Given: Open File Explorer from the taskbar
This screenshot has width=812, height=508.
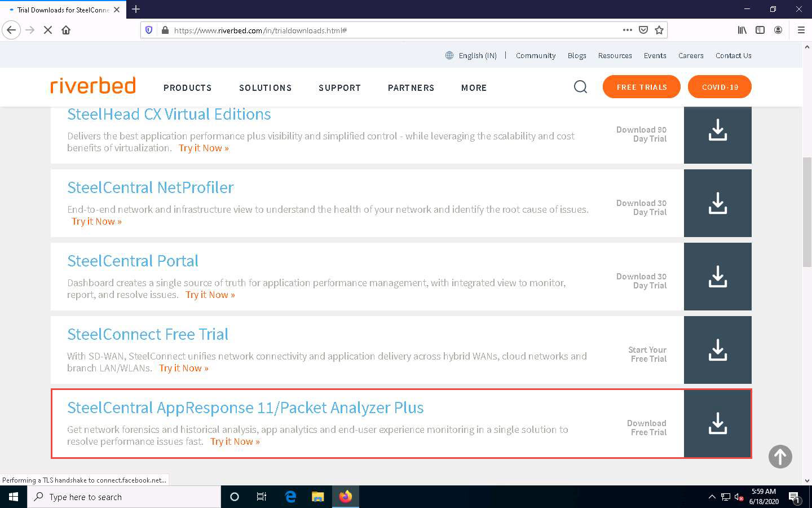Looking at the screenshot, I should tap(318, 497).
